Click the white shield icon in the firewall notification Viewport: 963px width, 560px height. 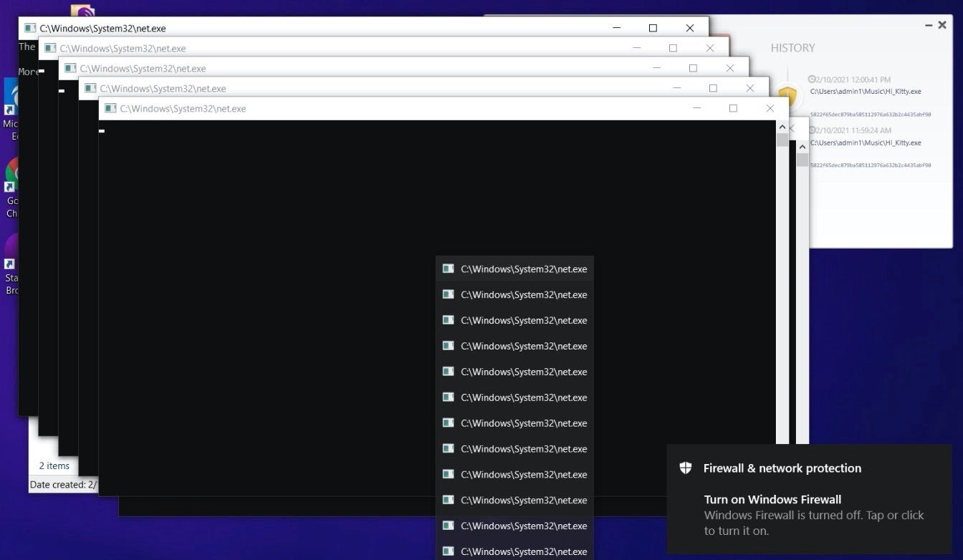(x=686, y=468)
